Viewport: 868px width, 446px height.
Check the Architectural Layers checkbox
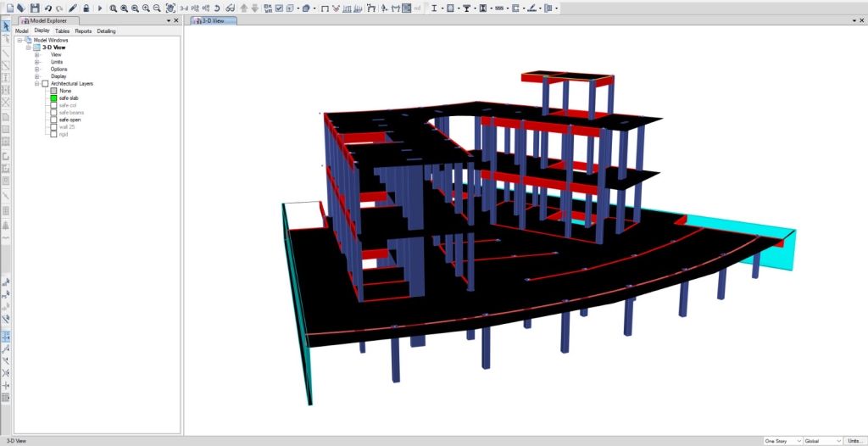coord(45,84)
